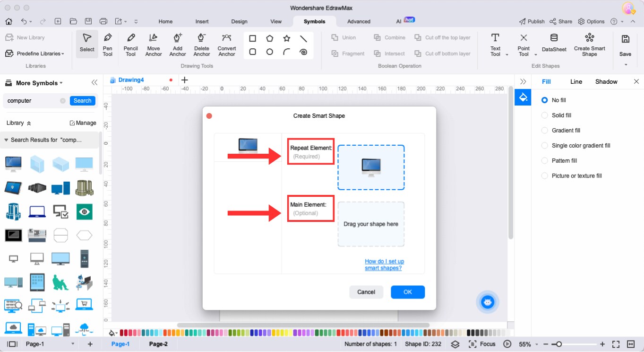644x352 pixels.
Task: Open the Shadow tab in the side panel
Action: pos(606,82)
